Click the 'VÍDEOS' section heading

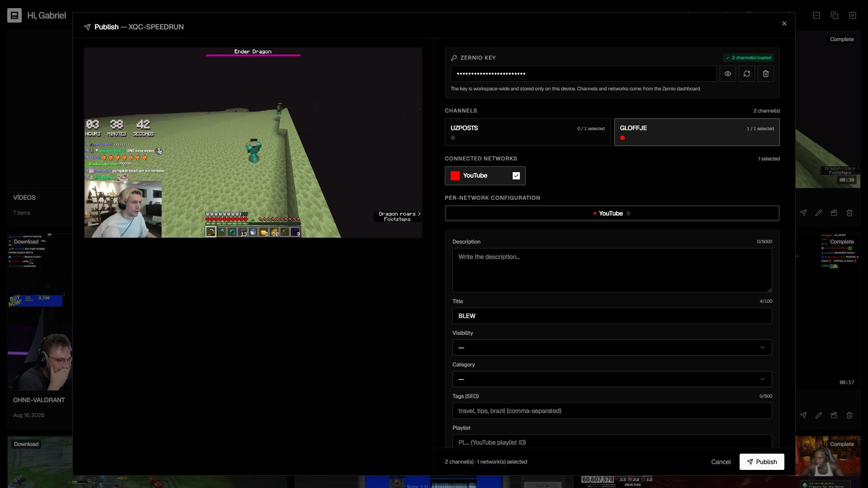pos(24,198)
